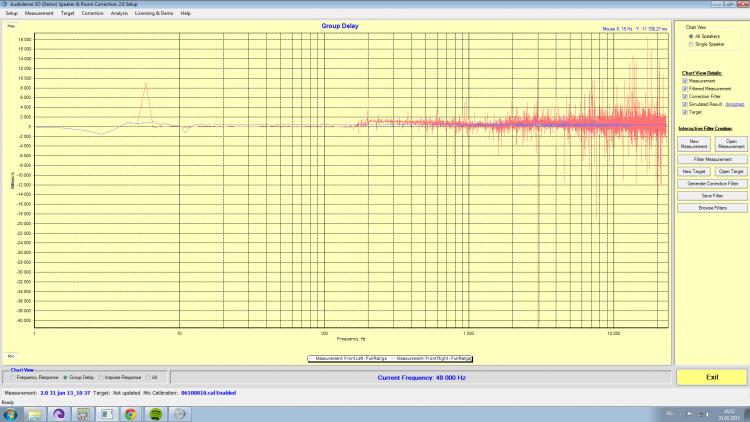
Task: Toggle the Target checkbox in Chart View Details
Action: click(x=685, y=112)
